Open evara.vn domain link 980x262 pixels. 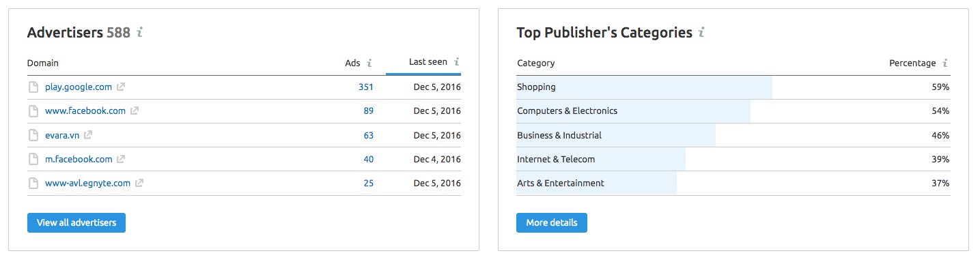62,135
